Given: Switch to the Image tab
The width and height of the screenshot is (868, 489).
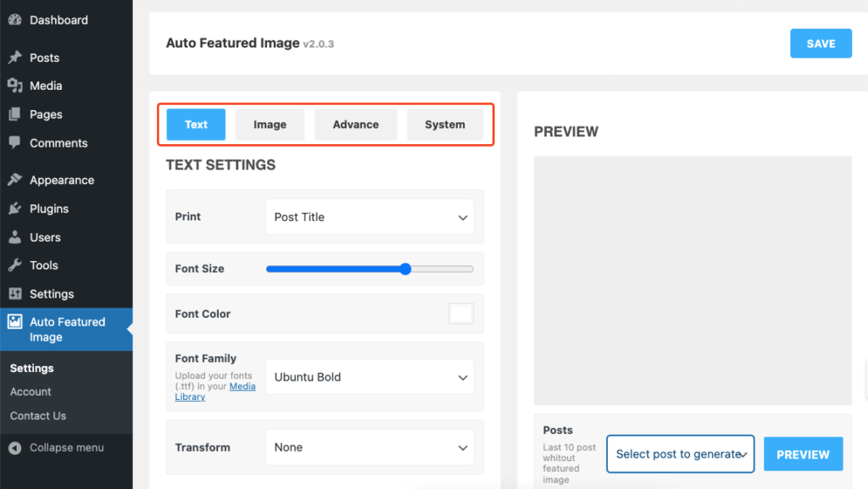Looking at the screenshot, I should 270,125.
